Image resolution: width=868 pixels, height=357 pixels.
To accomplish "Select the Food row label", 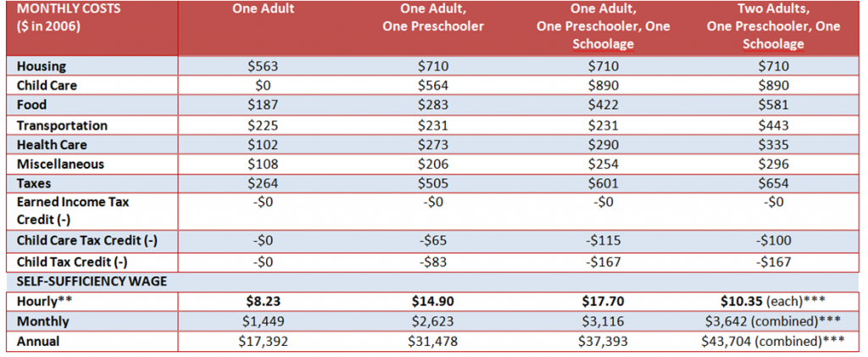I will (x=32, y=105).
